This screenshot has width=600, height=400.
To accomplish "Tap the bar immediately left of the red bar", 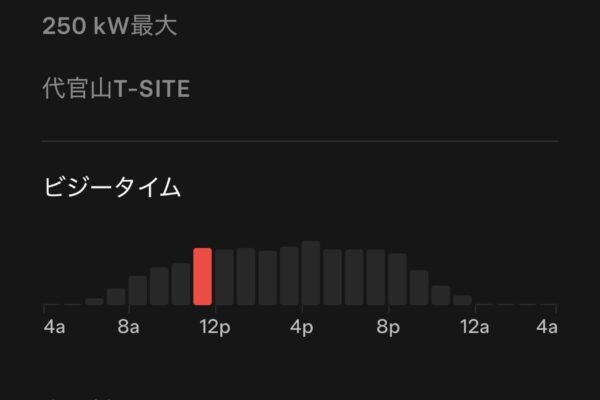I will pyautogui.click(x=181, y=284).
